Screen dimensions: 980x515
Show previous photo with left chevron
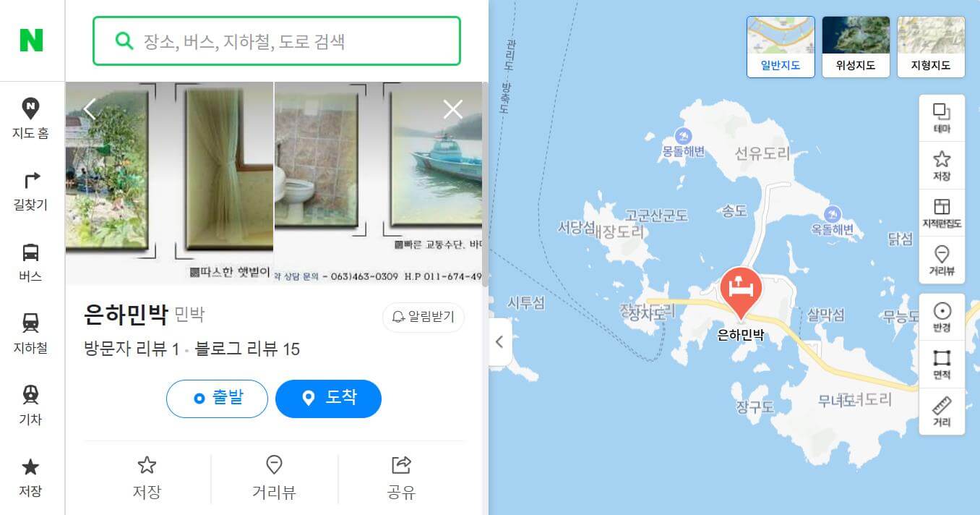tap(90, 109)
